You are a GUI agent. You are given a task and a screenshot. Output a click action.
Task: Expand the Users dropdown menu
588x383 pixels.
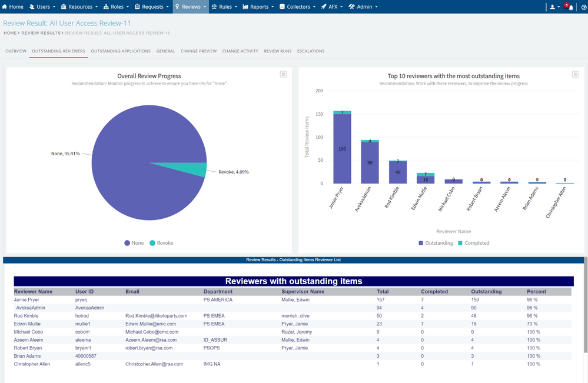[43, 7]
